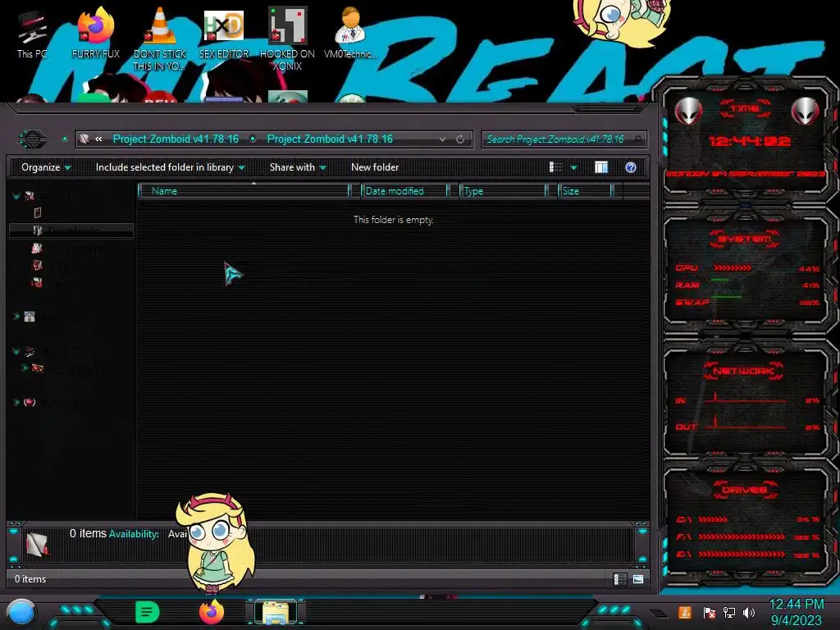
Task: Open the Start orb
Action: pyautogui.click(x=21, y=613)
